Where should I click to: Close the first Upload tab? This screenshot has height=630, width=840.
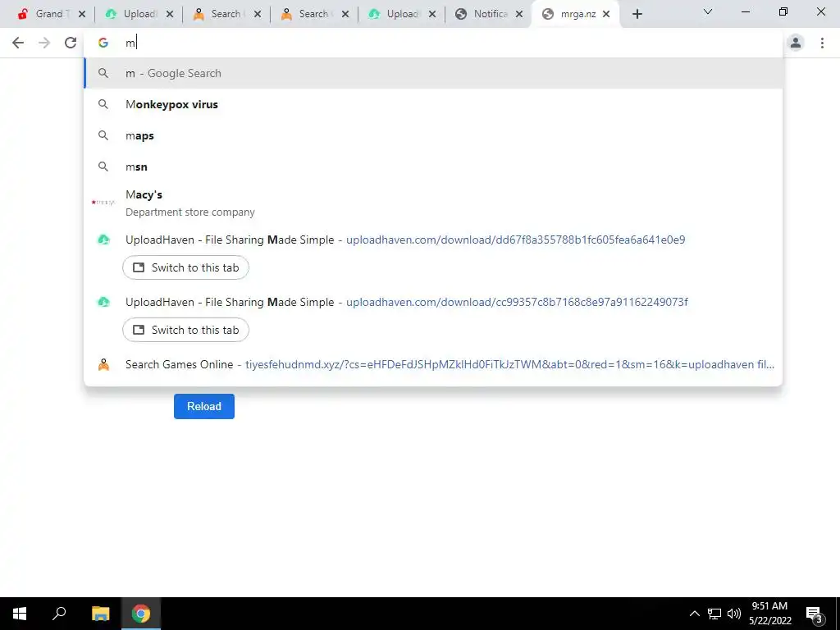coord(170,14)
